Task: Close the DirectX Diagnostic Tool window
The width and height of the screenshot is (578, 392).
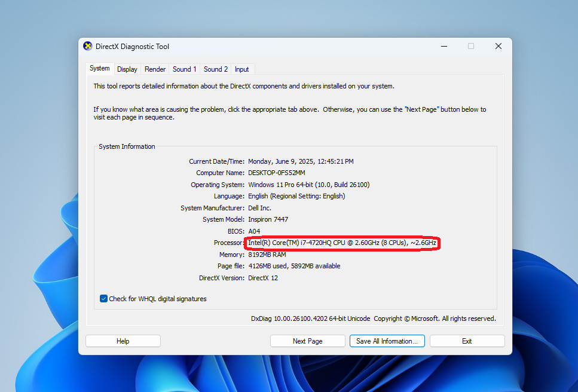Action: pos(499,46)
